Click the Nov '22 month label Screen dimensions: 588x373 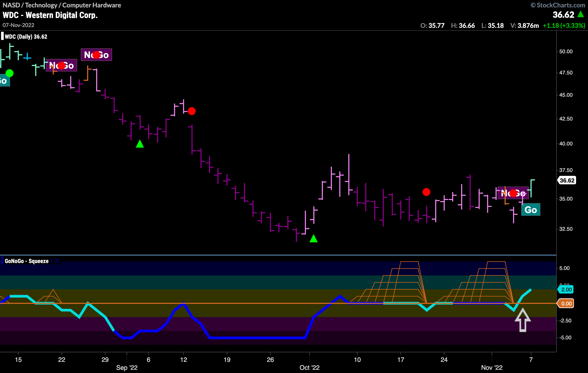click(x=492, y=368)
